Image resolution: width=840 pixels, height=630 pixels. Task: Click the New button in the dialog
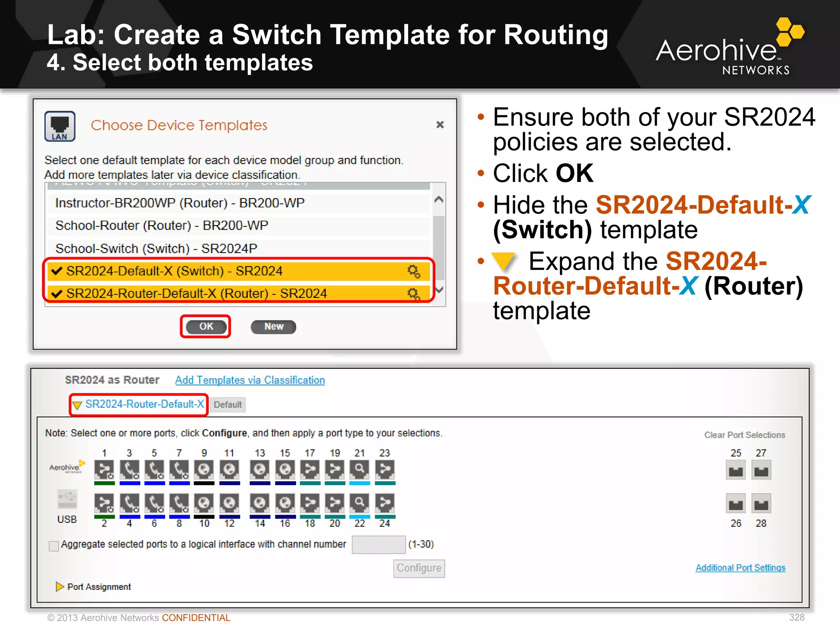point(274,326)
